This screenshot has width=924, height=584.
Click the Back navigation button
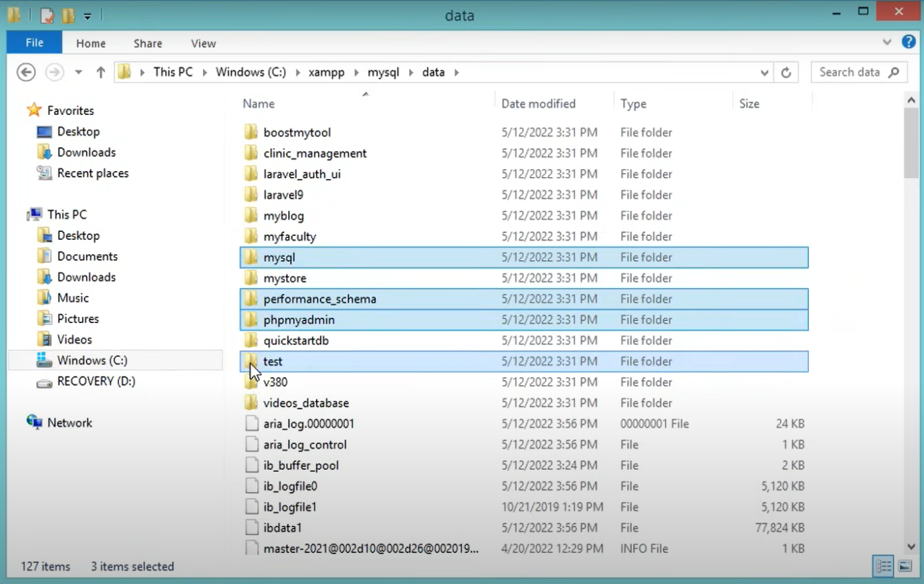pos(26,72)
